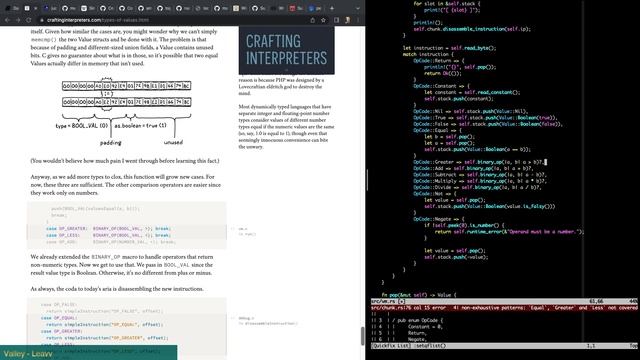Click the 'let instruction = self.read_byte()' line
Screen dimensions: 640x360
(449, 48)
